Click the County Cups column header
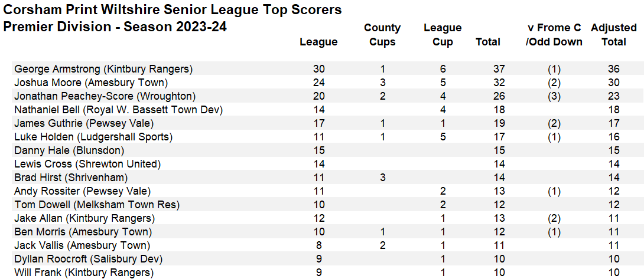Viewport: 644px width, 279px height. [x=382, y=35]
